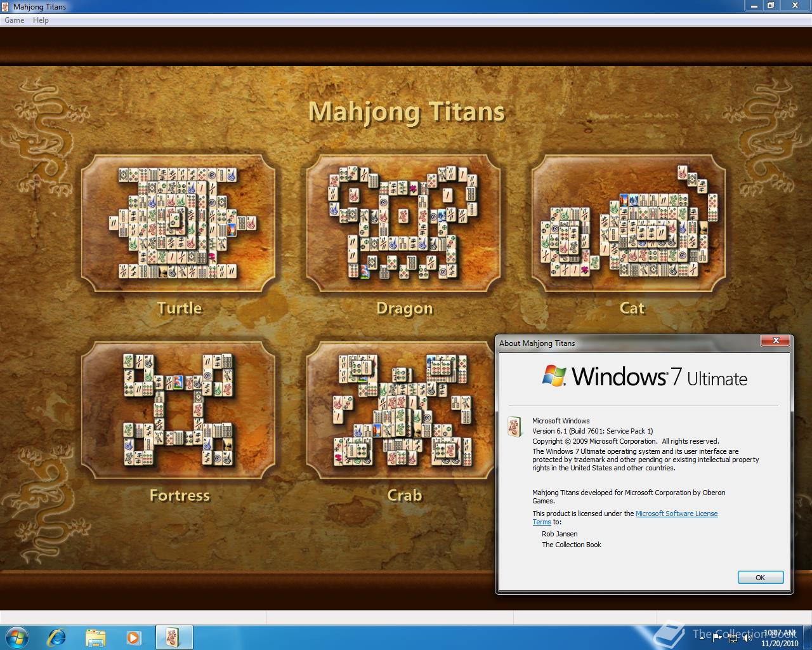Open the Microsoft Software License link
812x650 pixels.
point(676,514)
